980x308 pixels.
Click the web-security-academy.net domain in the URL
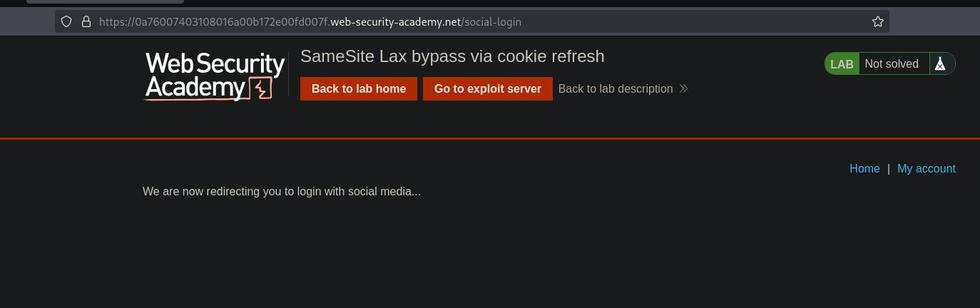(397, 21)
